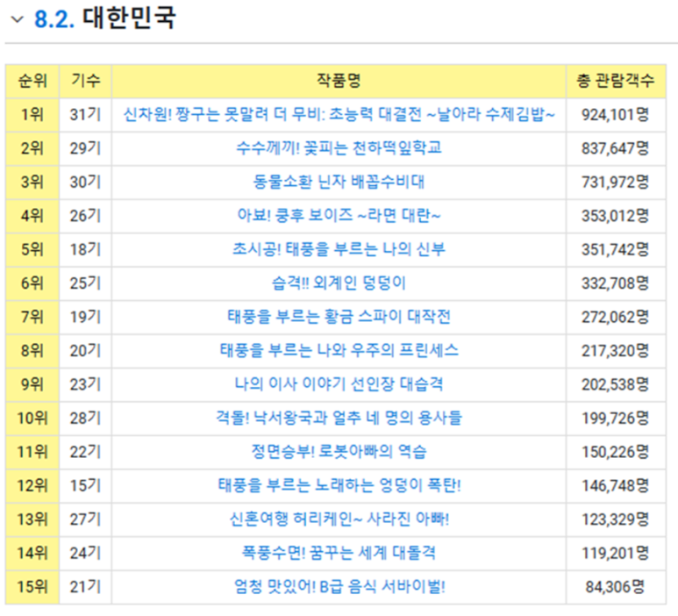Click the 272,062명 audience cell

(x=616, y=317)
